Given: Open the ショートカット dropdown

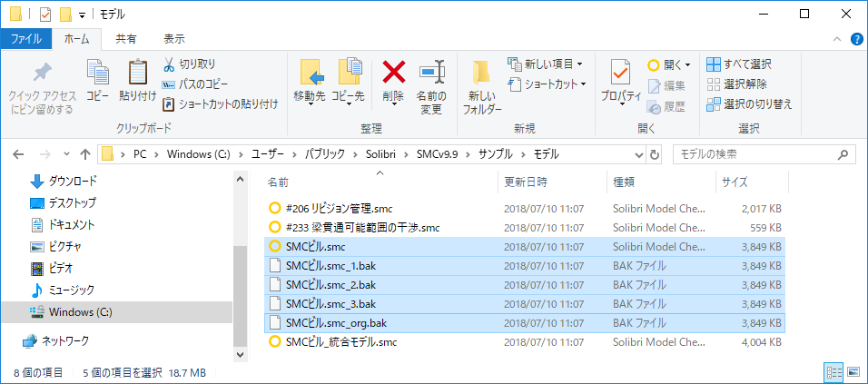Looking at the screenshot, I should [547, 84].
